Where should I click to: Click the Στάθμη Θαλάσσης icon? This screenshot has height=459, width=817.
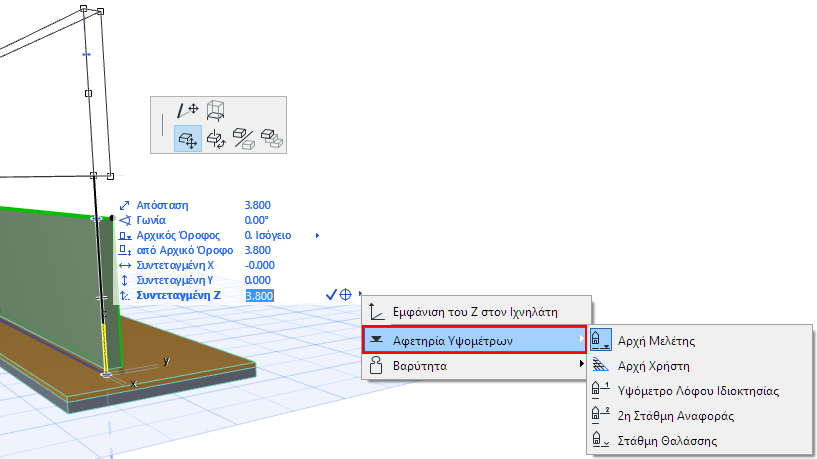[x=600, y=440]
